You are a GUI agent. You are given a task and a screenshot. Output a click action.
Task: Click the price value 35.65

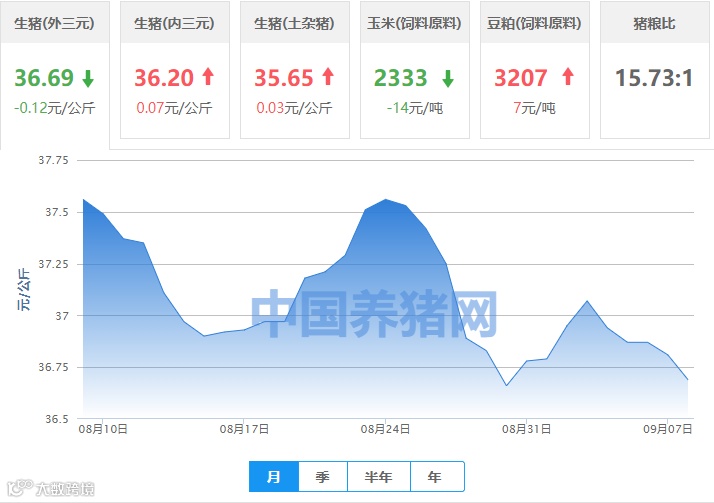click(284, 78)
